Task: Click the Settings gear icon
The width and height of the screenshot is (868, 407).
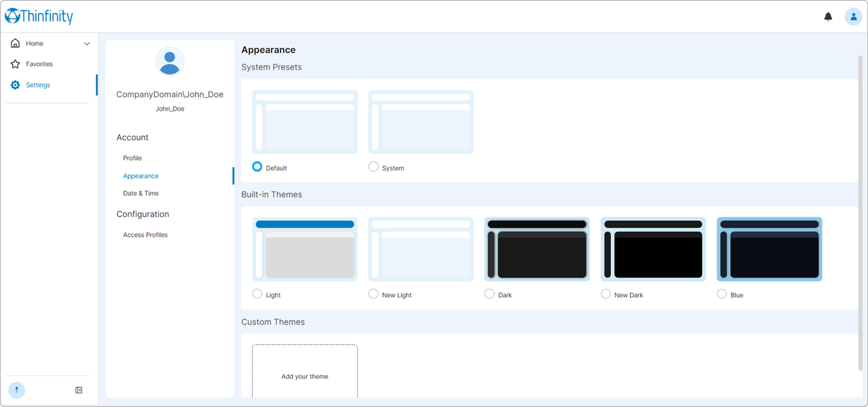Action: tap(15, 85)
